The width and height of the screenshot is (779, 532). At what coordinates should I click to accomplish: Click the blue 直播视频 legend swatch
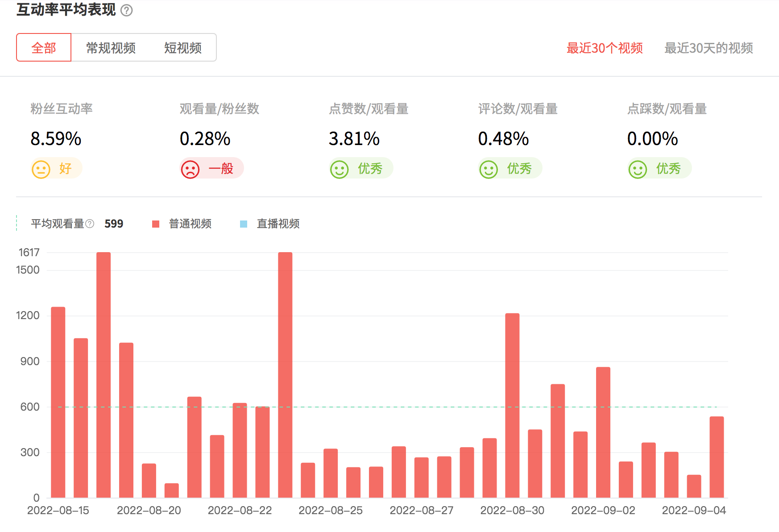click(244, 224)
